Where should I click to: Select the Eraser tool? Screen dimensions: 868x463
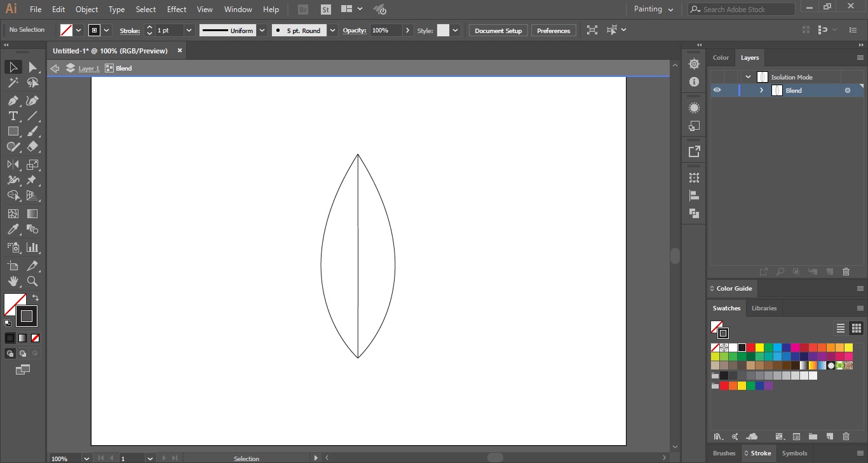point(32,146)
